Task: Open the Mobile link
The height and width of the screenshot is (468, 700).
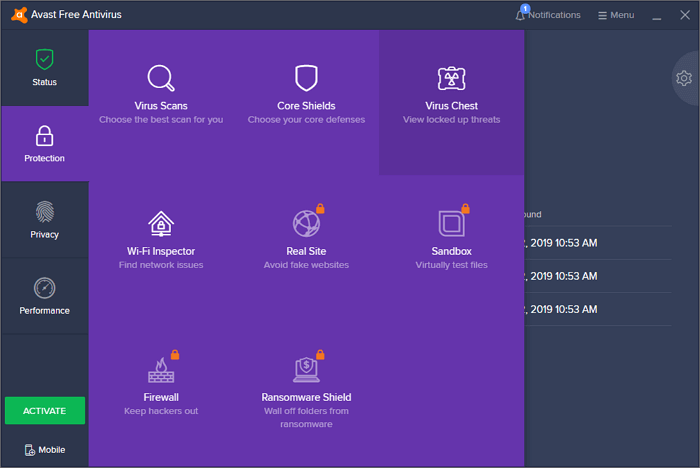Action: coord(45,450)
